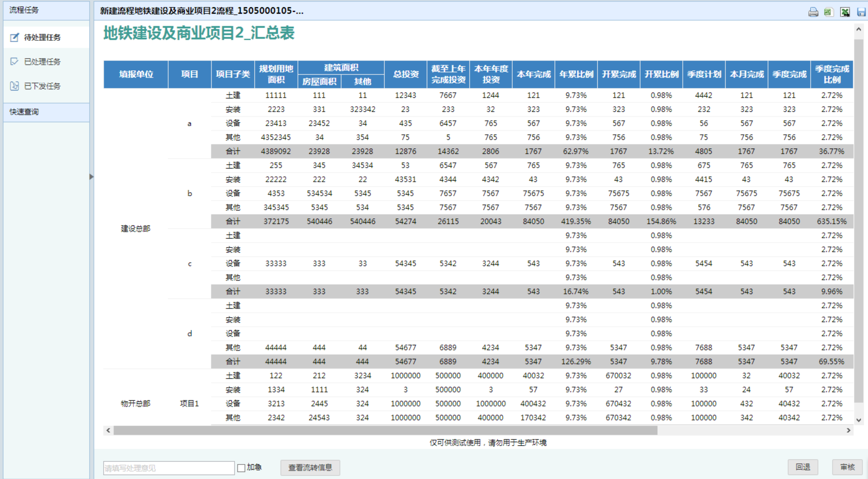This screenshot has height=479, width=868.
Task: Click the vertical scrollbar up arrow
Action: (x=859, y=29)
